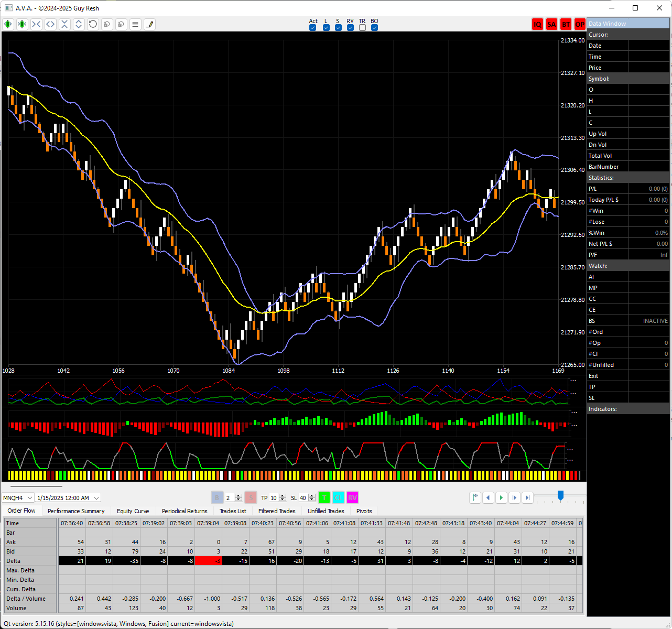Click the horizontal lines list icon
The width and height of the screenshot is (672, 629).
coord(135,24)
